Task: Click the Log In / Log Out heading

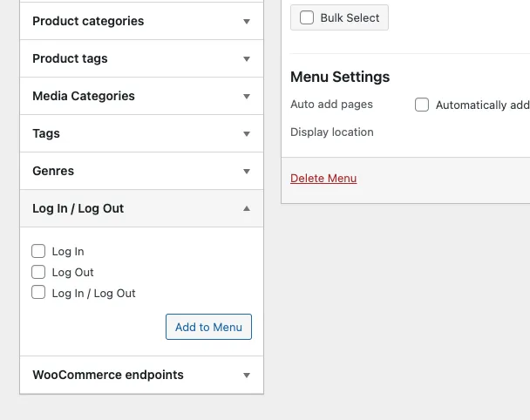Action: [78, 208]
